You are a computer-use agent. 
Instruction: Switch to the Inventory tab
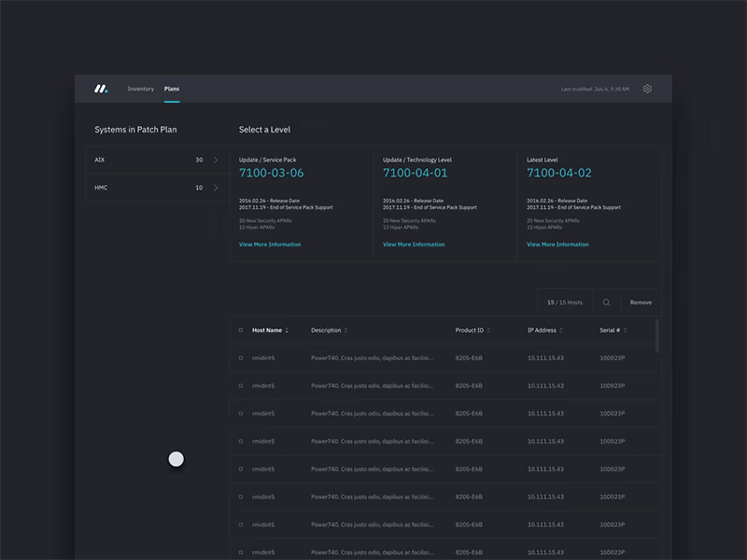(141, 89)
